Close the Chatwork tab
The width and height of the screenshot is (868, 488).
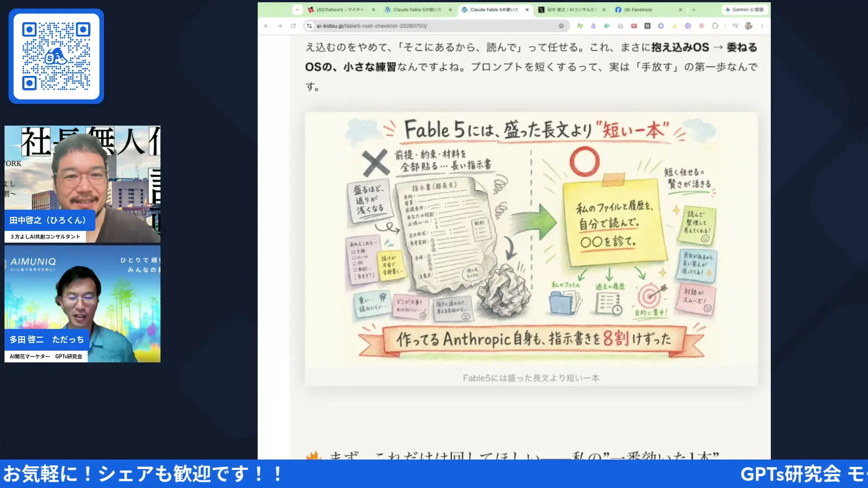(373, 9)
